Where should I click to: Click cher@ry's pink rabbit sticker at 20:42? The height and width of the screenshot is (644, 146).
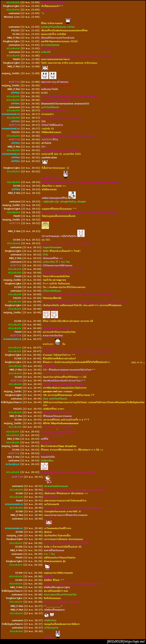coord(45,466)
